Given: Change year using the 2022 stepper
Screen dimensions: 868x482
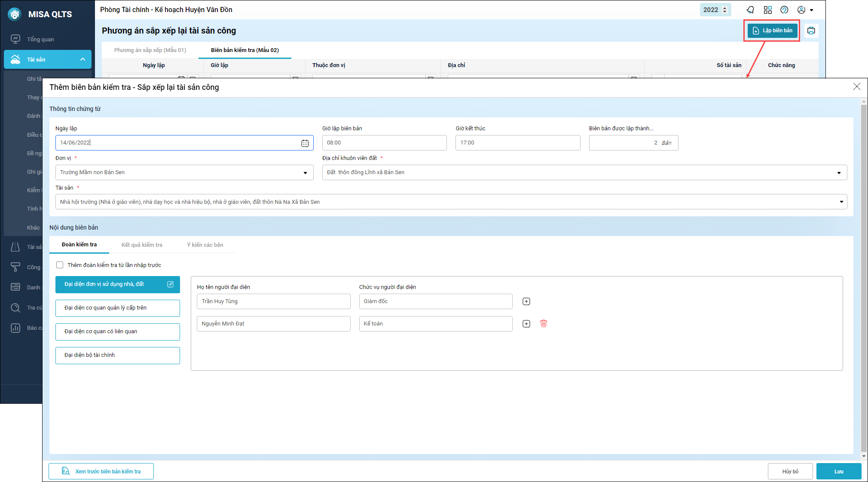Looking at the screenshot, I should click(x=724, y=10).
